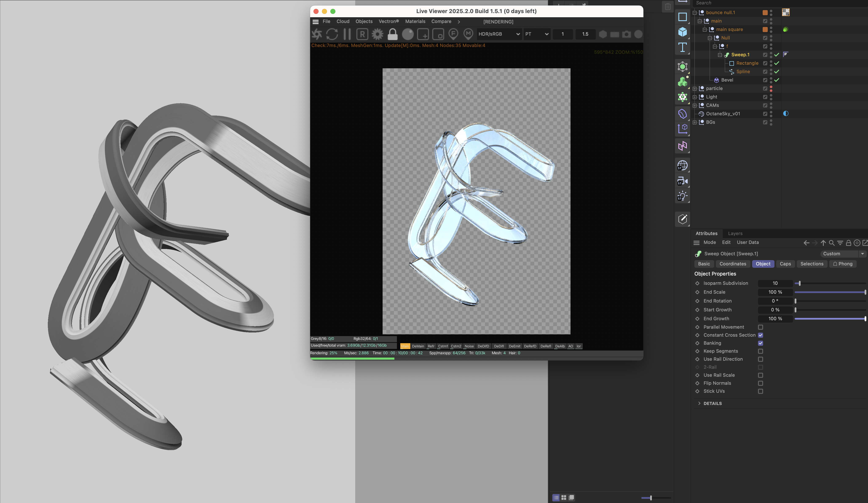Image resolution: width=868 pixels, height=503 pixels.
Task: Switch to the Coordinates tab
Action: [733, 264]
